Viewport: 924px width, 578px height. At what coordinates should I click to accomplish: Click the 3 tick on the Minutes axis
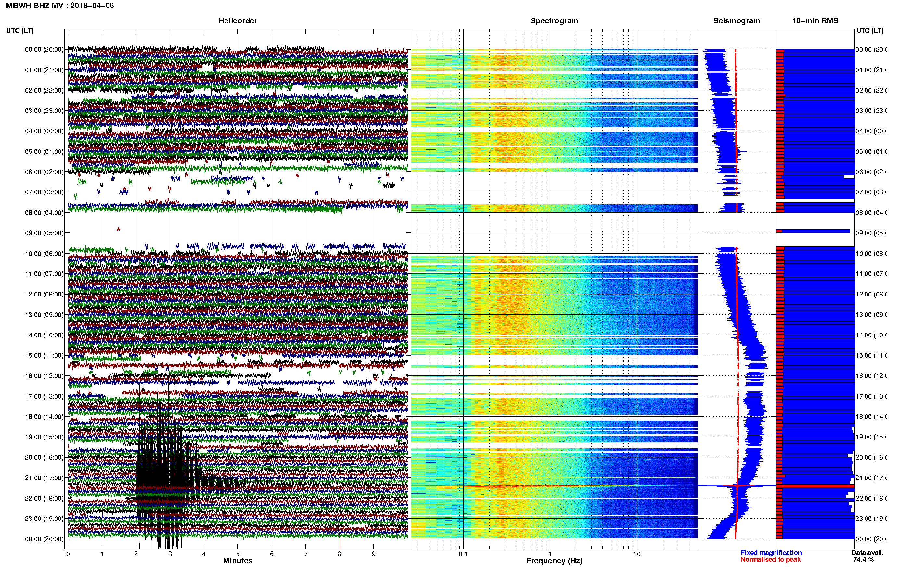tap(170, 554)
